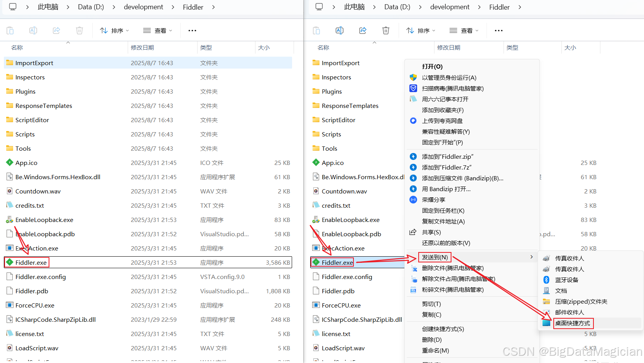This screenshot has width=644, height=363.
Task: Select ForceCPU.exe in right window
Action: (x=341, y=305)
